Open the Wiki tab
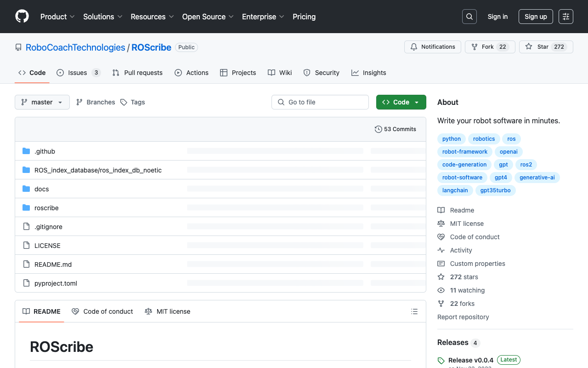The width and height of the screenshot is (588, 368). pyautogui.click(x=280, y=73)
